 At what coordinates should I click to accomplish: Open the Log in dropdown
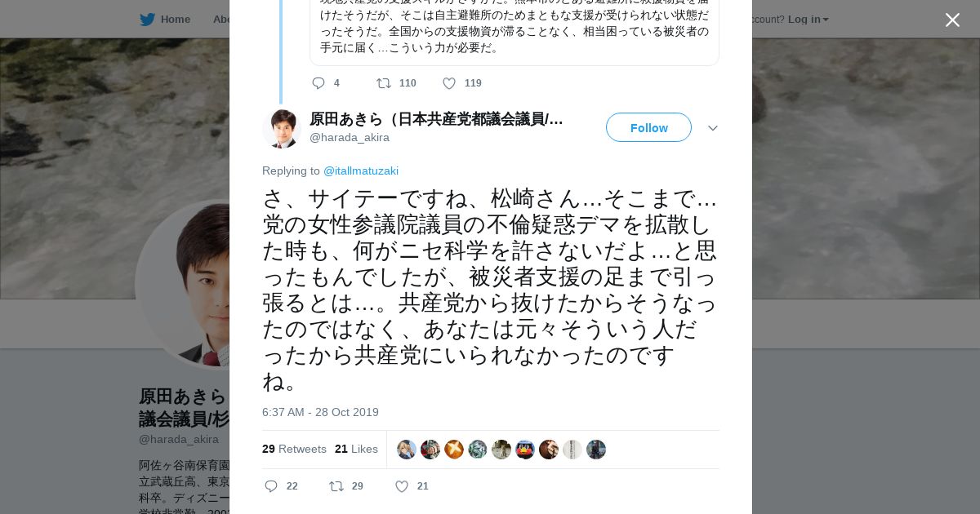[x=808, y=20]
